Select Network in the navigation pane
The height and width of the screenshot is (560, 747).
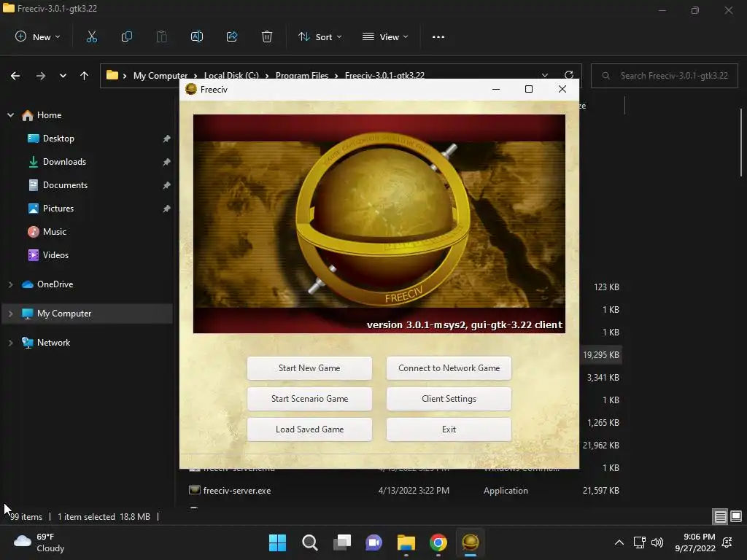click(x=53, y=343)
